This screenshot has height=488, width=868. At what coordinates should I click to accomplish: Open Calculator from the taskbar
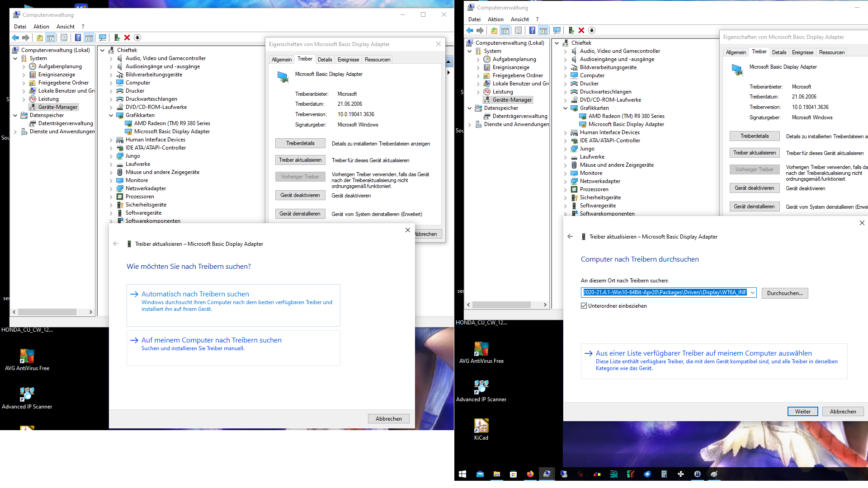[x=664, y=474]
